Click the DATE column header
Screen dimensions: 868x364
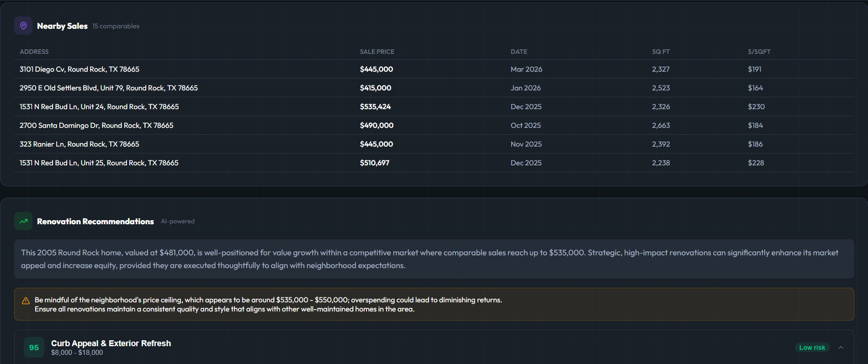(x=519, y=52)
